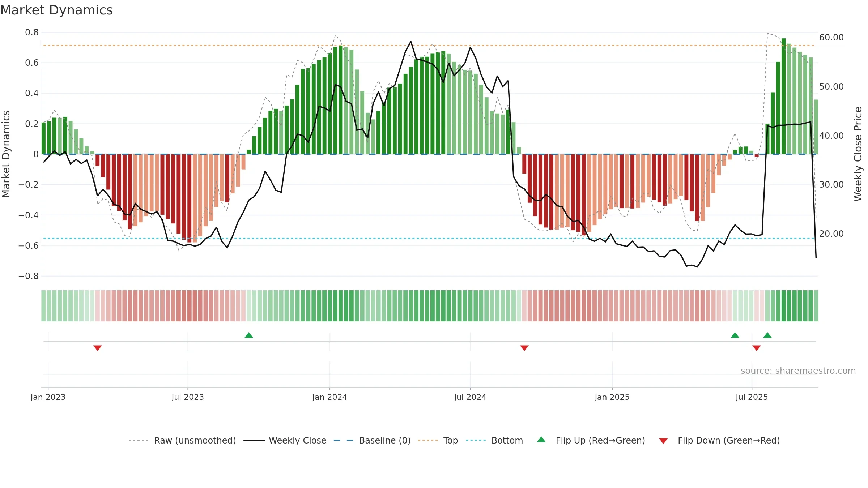Toggle the Top legend entry
Screen dimensions: 868x488
pyautogui.click(x=438, y=440)
